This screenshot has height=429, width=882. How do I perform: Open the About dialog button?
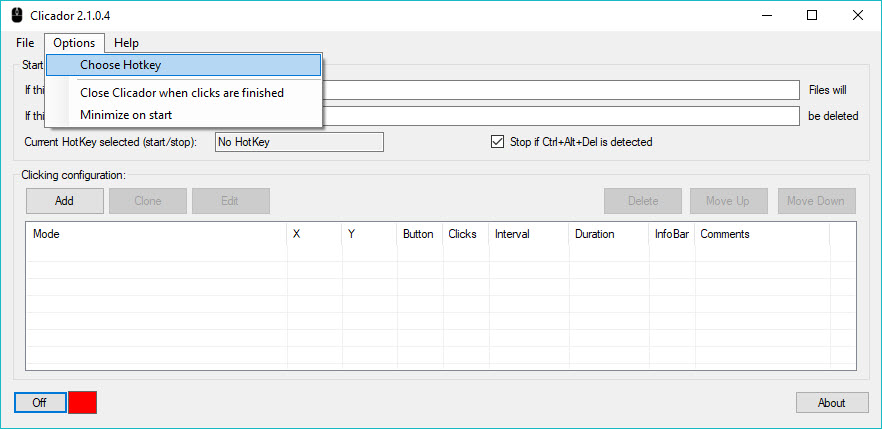coord(832,403)
